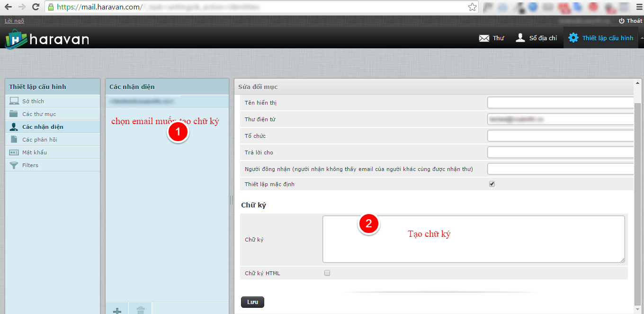Click the Tổ chức input field
The image size is (644, 314).
tap(560, 136)
